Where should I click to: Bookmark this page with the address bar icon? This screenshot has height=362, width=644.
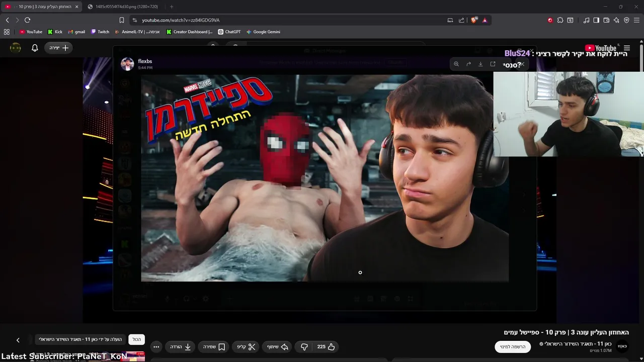[122, 20]
